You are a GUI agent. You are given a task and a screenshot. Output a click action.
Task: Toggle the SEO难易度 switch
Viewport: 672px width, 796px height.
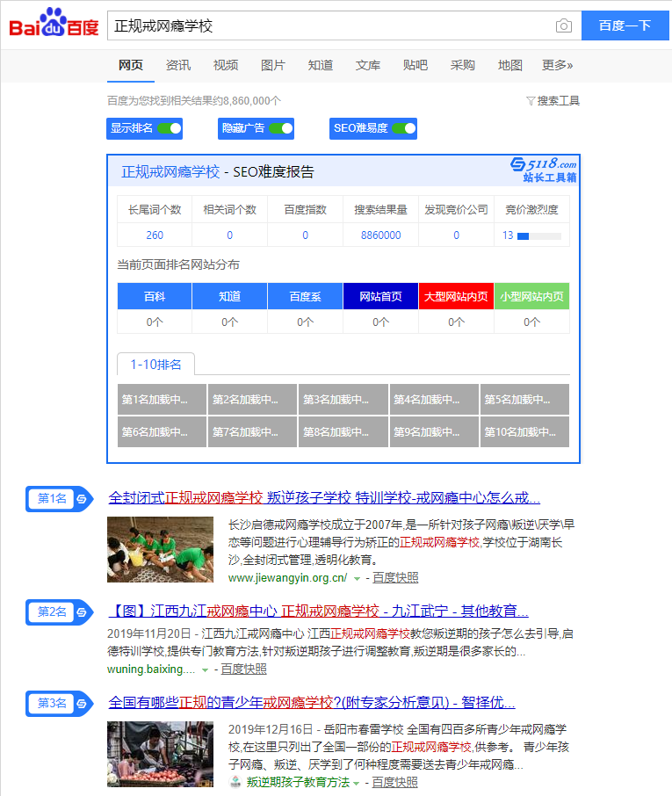404,128
